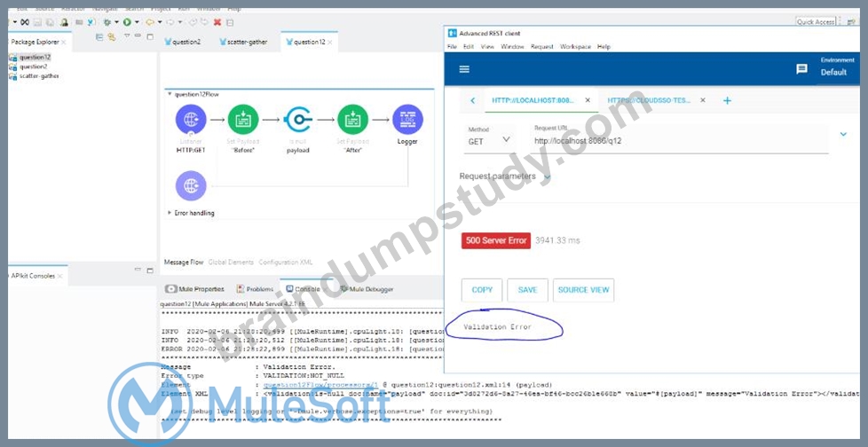
Task: Open the GET Method dropdown
Action: pyautogui.click(x=489, y=141)
